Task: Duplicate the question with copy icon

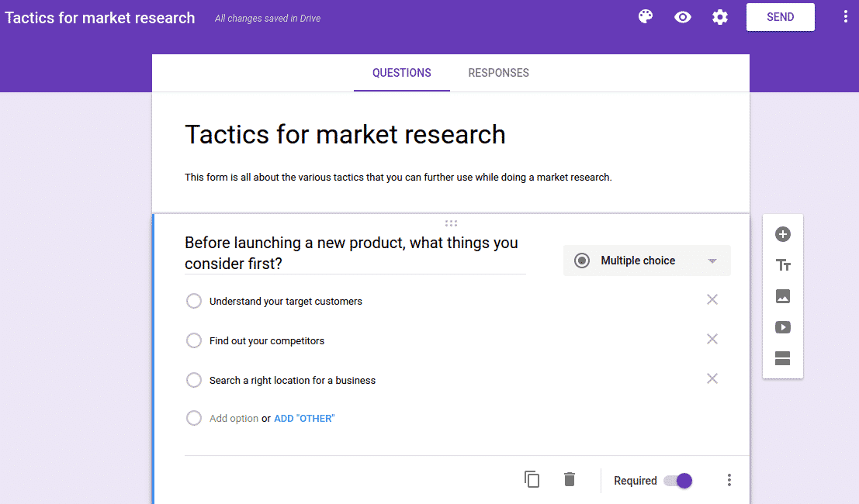Action: (532, 480)
